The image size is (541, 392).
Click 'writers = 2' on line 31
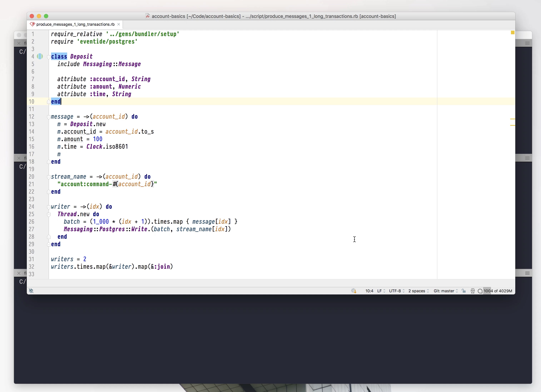click(69, 259)
